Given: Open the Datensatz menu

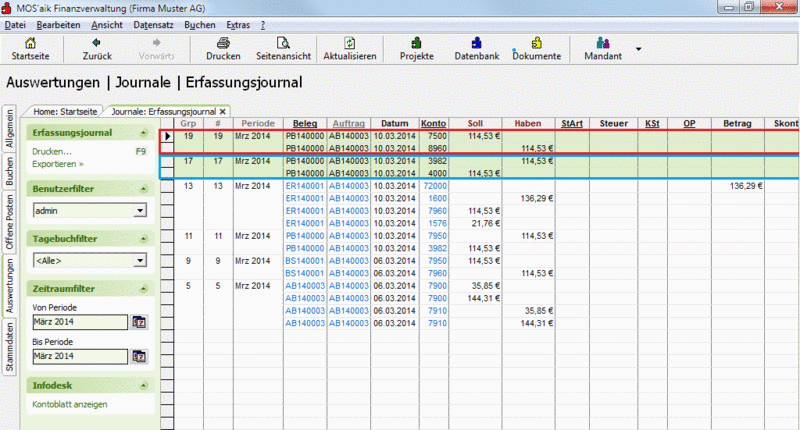Looking at the screenshot, I should point(153,25).
